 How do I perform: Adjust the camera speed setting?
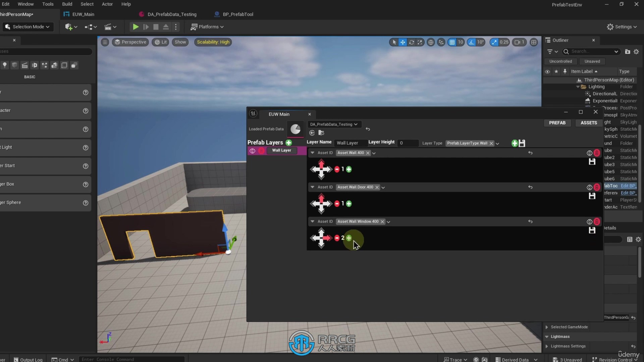pyautogui.click(x=519, y=42)
